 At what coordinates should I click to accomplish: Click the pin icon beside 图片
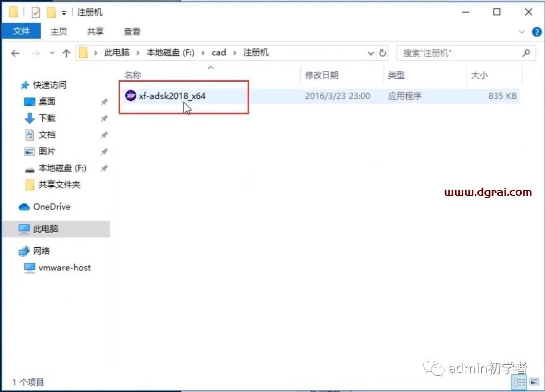coord(104,151)
